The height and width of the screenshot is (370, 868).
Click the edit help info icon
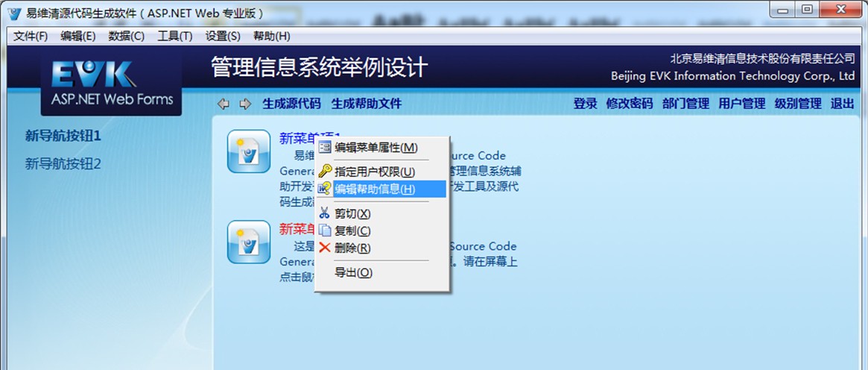click(325, 189)
